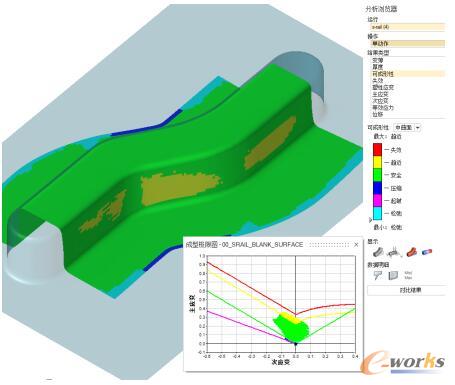Click the 显示 section label
The height and width of the screenshot is (385, 455).
(x=373, y=241)
